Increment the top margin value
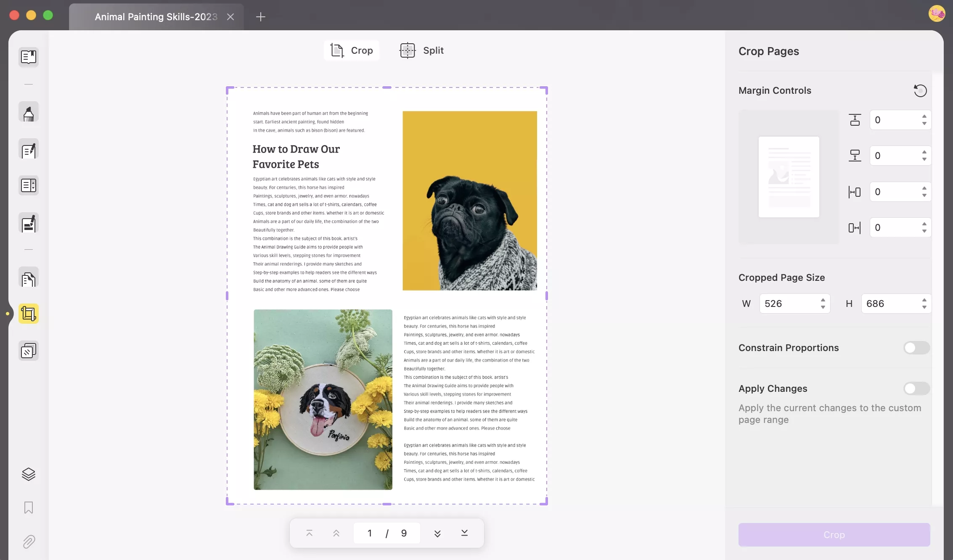Image resolution: width=953 pixels, height=560 pixels. click(x=926, y=115)
